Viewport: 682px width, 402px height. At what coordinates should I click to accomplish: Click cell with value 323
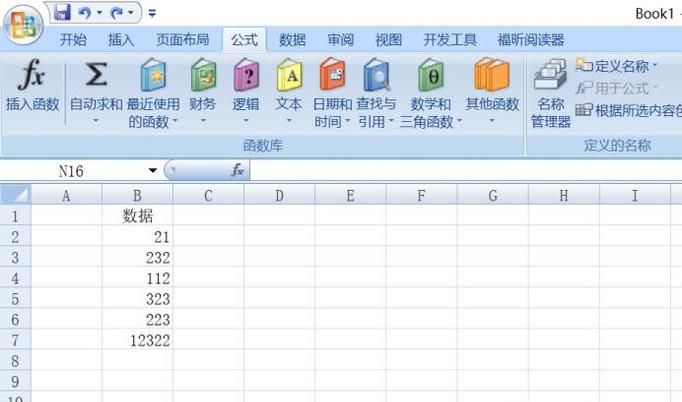point(137,299)
